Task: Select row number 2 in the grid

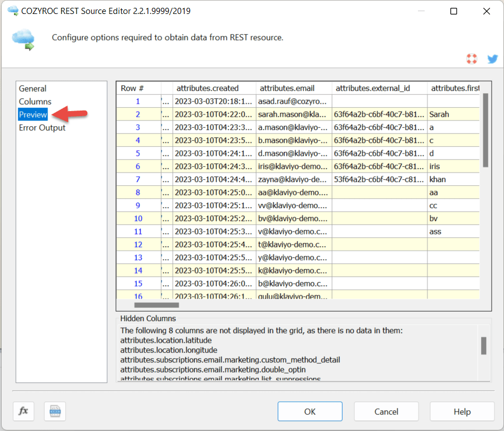Action: click(x=138, y=114)
